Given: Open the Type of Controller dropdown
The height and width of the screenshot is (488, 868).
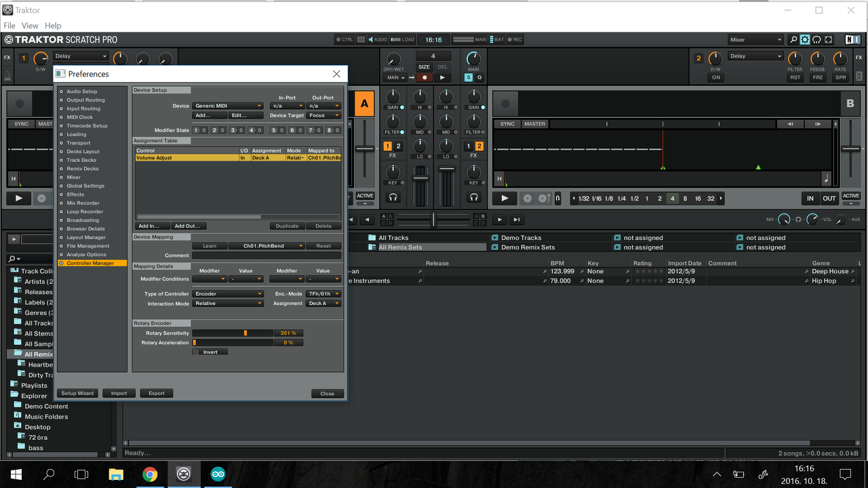Looking at the screenshot, I should 228,293.
